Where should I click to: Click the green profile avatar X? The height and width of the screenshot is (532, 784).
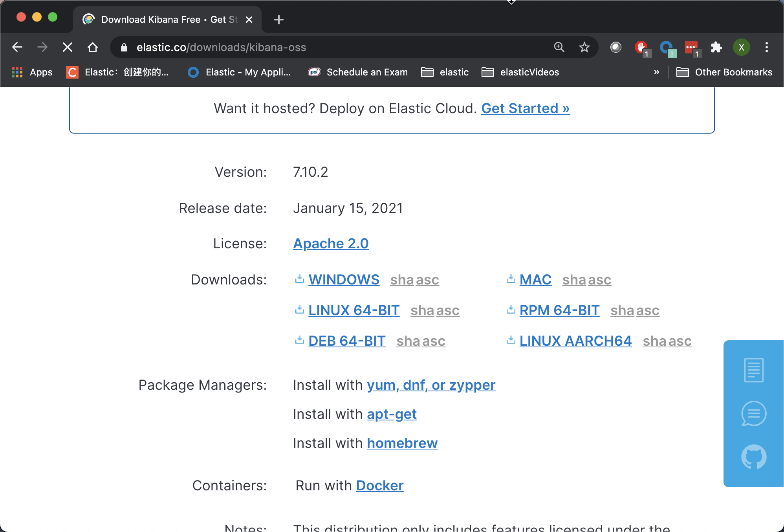[742, 47]
